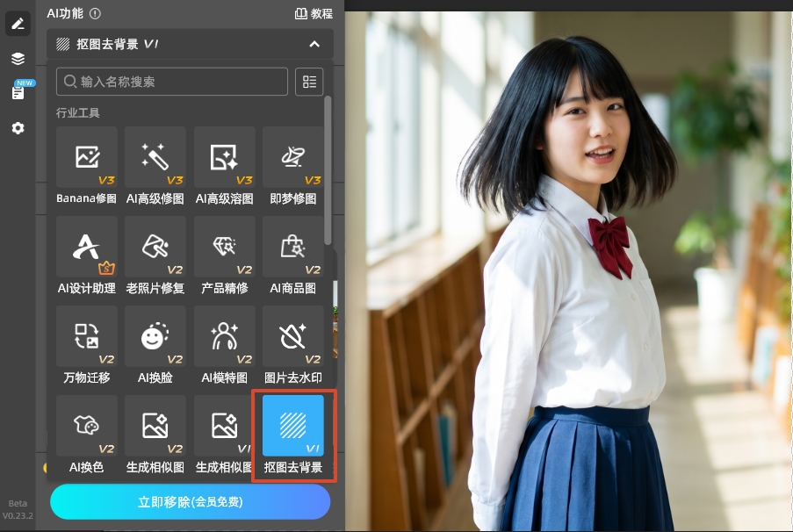The image size is (793, 532).
Task: Open the 产品精修 tool
Action: point(225,255)
